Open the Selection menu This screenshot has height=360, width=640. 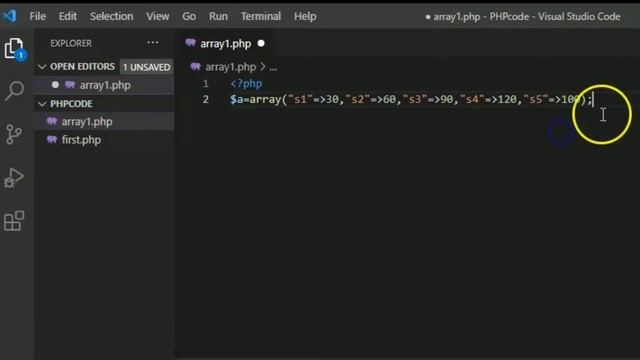[111, 16]
